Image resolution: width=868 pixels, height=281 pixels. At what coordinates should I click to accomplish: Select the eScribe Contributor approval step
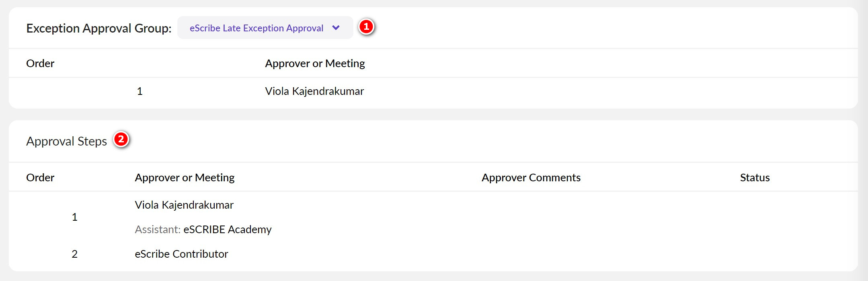tap(181, 254)
